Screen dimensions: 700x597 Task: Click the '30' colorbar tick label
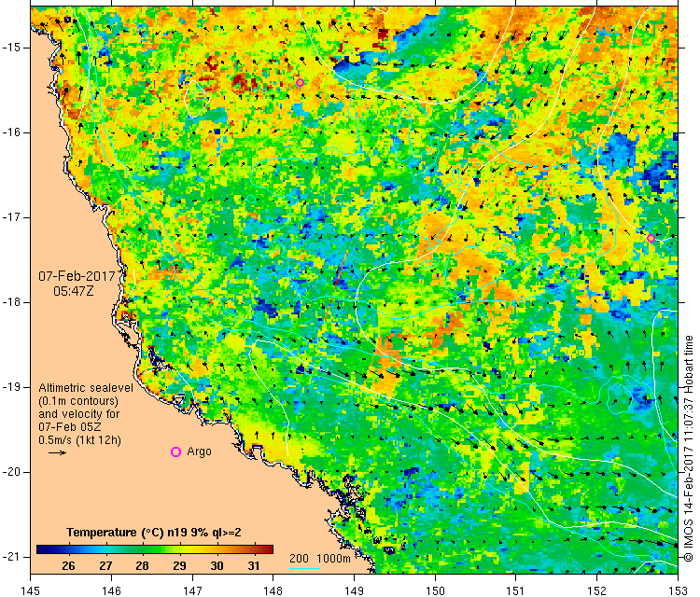217,566
